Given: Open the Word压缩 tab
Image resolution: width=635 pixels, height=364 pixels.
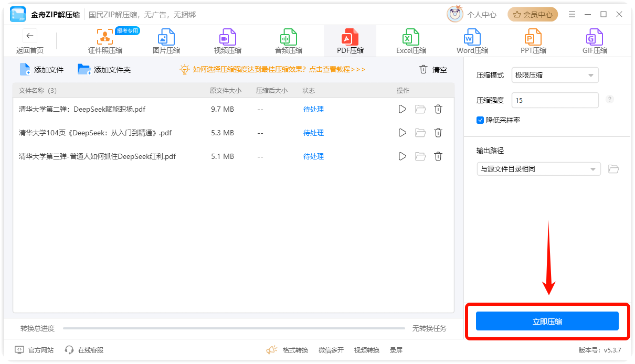Looking at the screenshot, I should click(x=472, y=41).
